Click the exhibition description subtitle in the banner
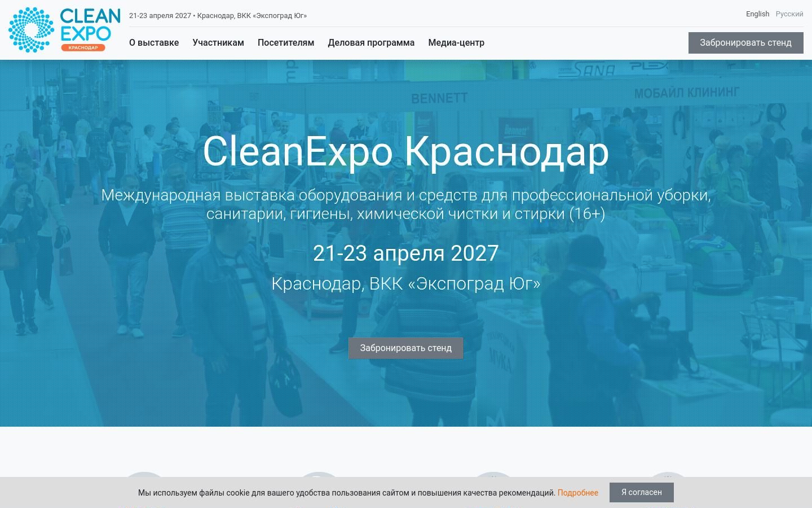This screenshot has width=812, height=508. [406, 204]
